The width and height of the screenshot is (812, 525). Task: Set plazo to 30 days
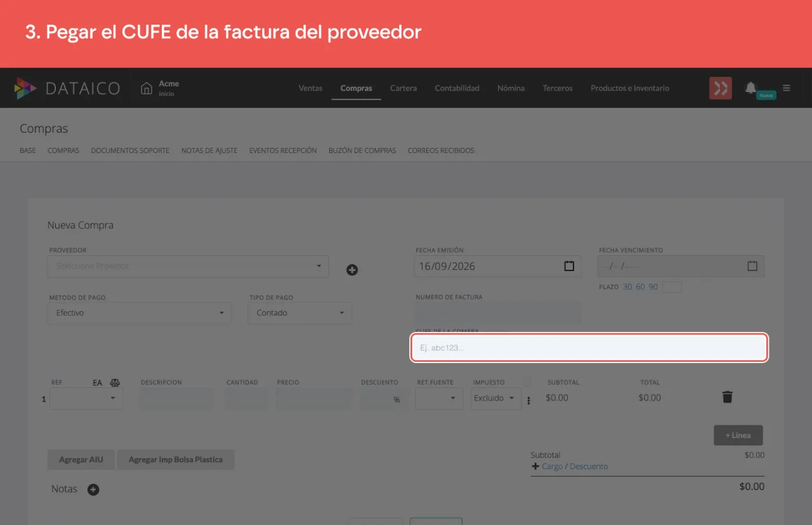tap(627, 287)
